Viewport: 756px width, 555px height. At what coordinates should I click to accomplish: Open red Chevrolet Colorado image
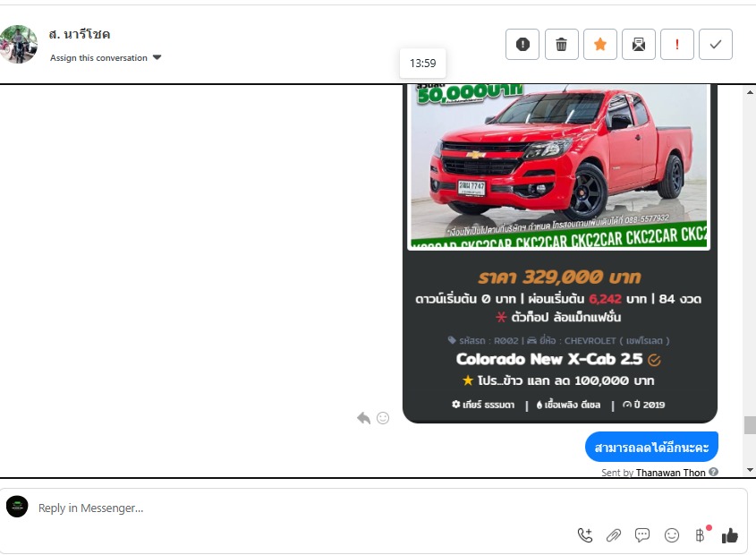click(559, 167)
